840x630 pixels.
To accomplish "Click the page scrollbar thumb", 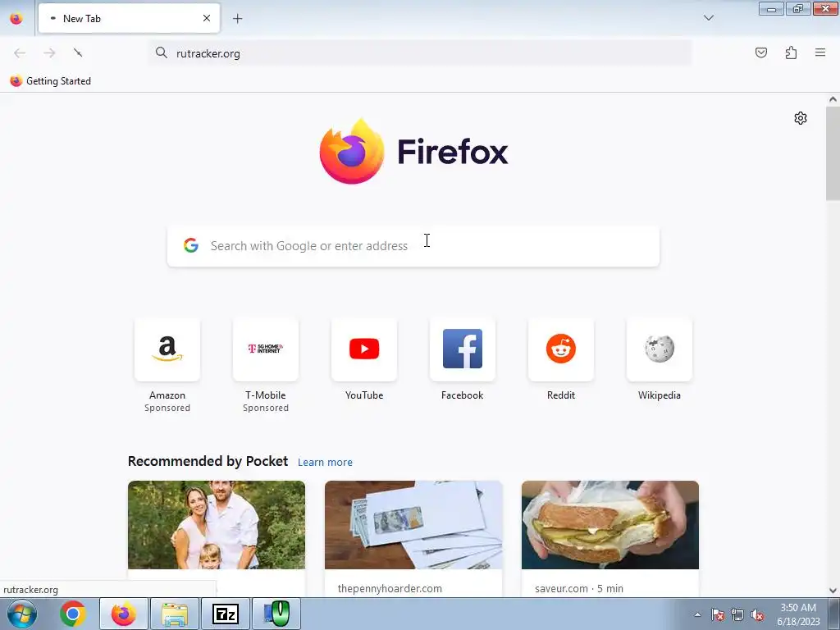I will click(833, 153).
